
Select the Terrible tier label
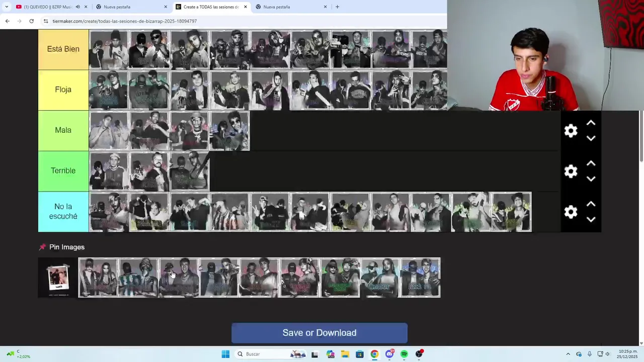(x=63, y=171)
